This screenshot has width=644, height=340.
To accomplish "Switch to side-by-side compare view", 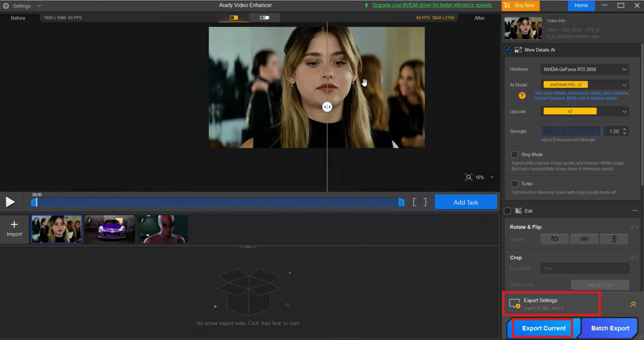I will [x=265, y=18].
